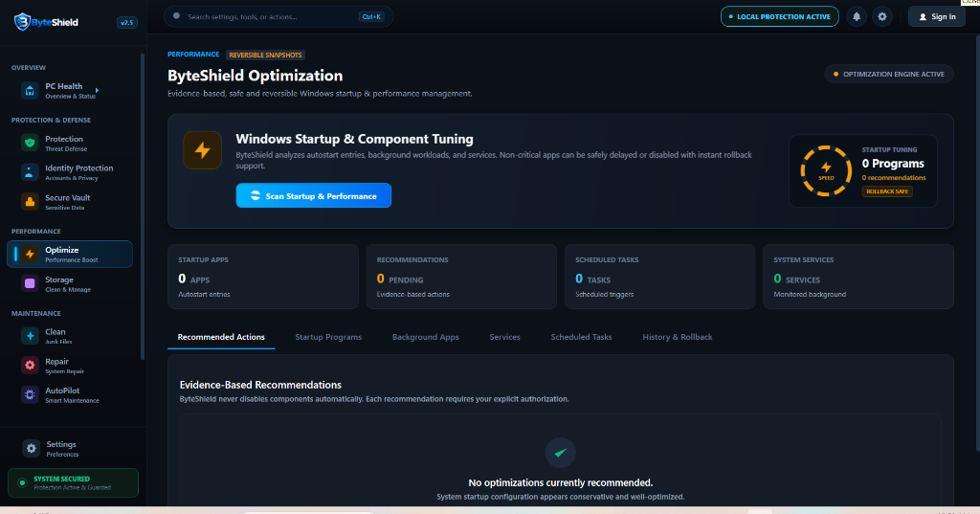Open Settings gear icon in sidebar
Image resolution: width=980 pixels, height=514 pixels.
(31, 448)
